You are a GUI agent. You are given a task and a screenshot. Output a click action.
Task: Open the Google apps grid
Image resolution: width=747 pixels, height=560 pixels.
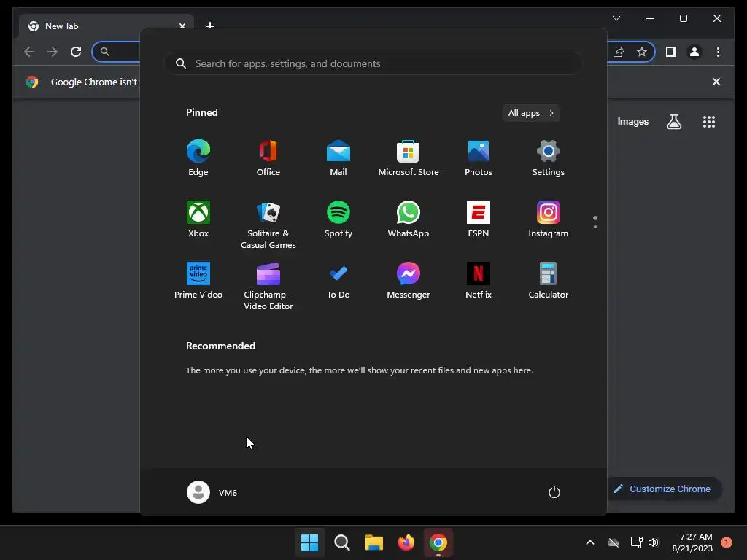pyautogui.click(x=709, y=122)
